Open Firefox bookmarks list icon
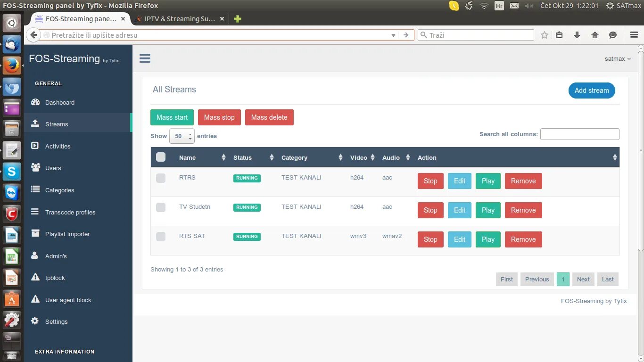Image resolution: width=644 pixels, height=362 pixels. [560, 35]
